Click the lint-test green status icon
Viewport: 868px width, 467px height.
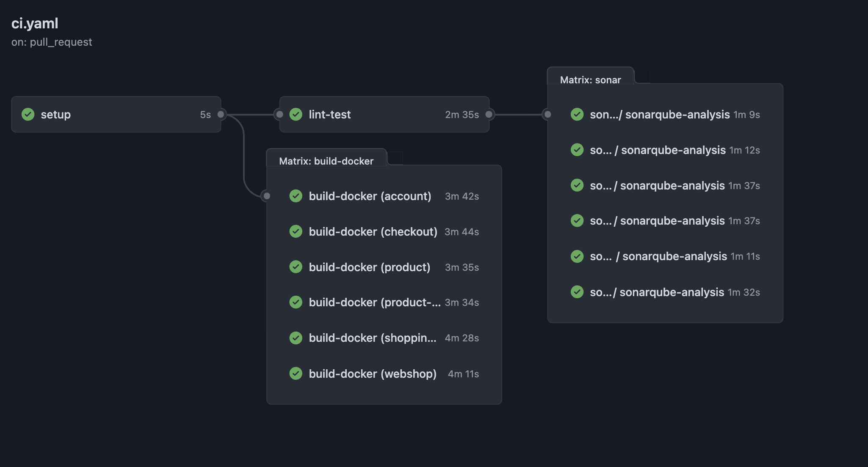click(296, 114)
